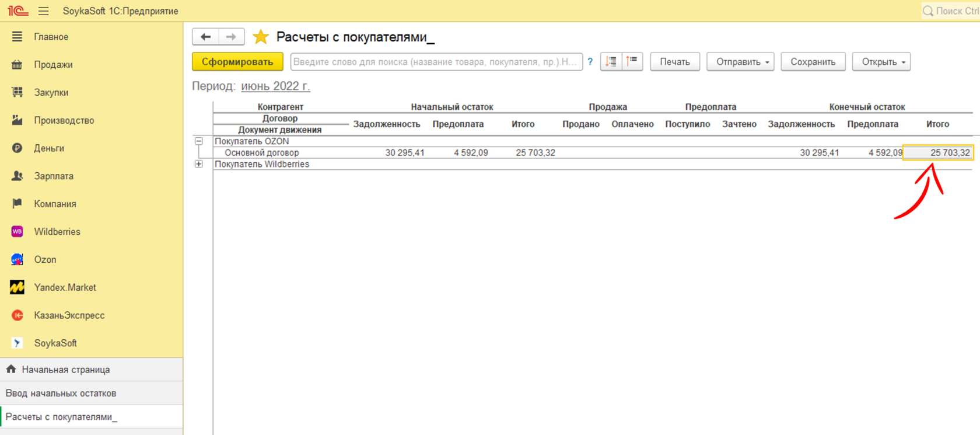Select the Покупатель Wildberries row label
980x435 pixels.
[262, 164]
